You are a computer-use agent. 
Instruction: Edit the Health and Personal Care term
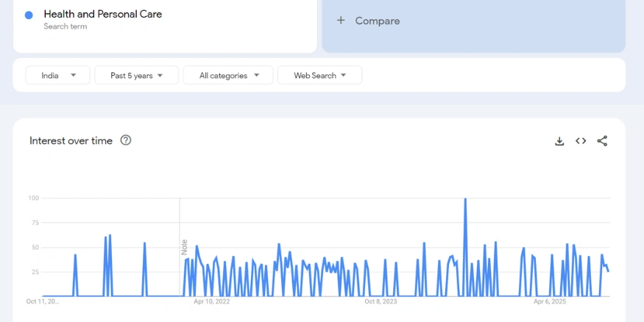(x=103, y=14)
